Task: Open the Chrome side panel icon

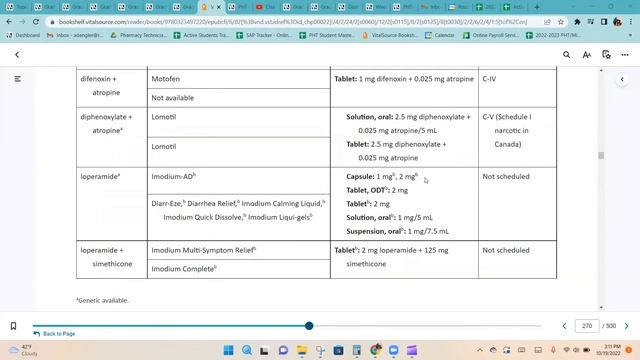Action: [604, 22]
